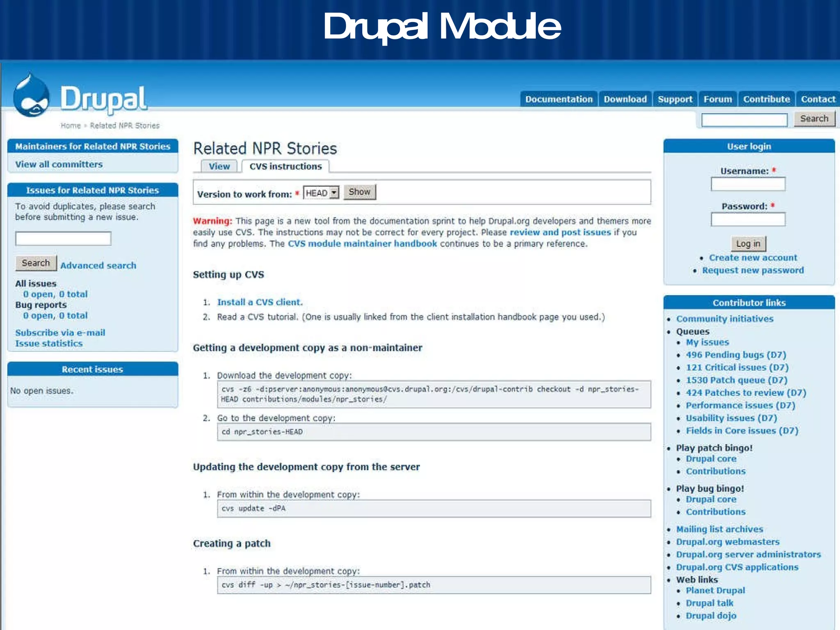The width and height of the screenshot is (840, 630).
Task: Click the Drupal droplet logo
Action: pos(31,96)
